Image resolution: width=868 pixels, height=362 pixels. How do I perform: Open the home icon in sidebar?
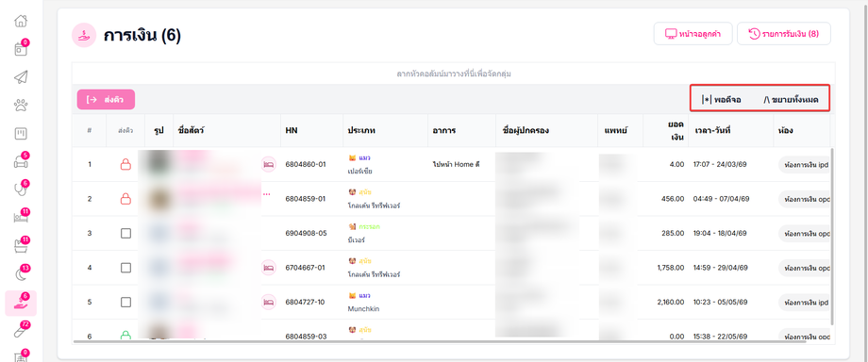point(21,21)
